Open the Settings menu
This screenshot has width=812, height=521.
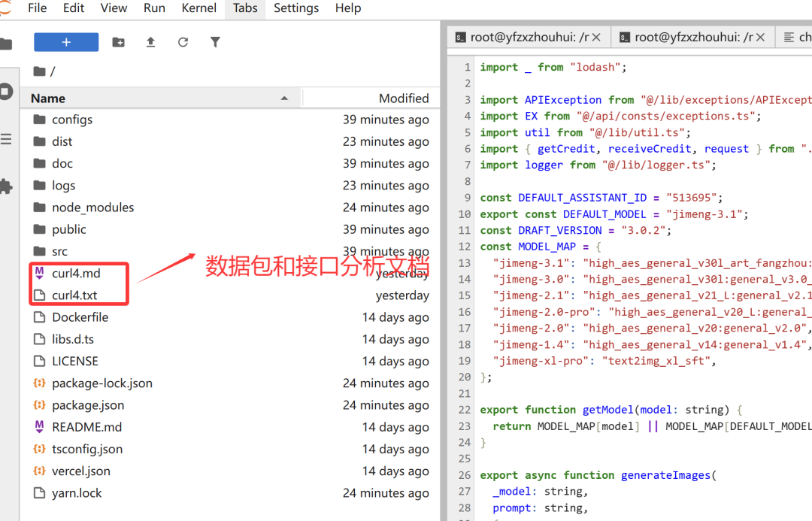296,8
